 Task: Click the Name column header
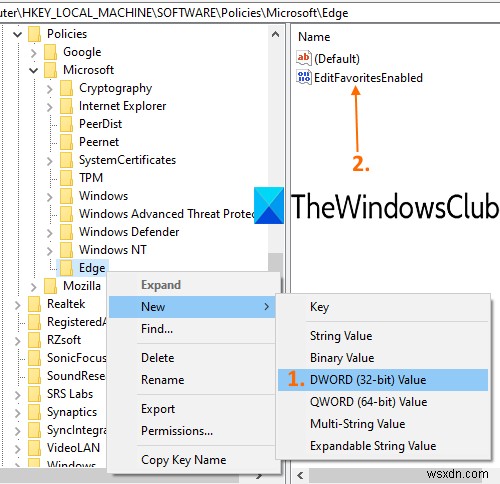click(x=314, y=37)
